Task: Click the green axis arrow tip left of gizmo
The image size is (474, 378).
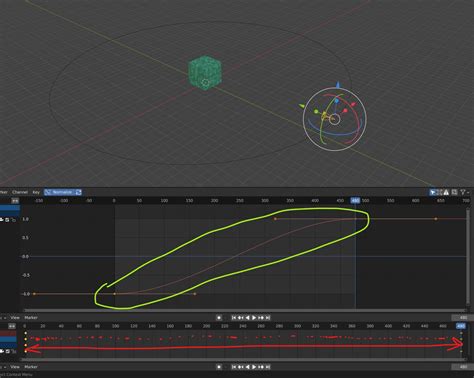Action: (x=302, y=106)
